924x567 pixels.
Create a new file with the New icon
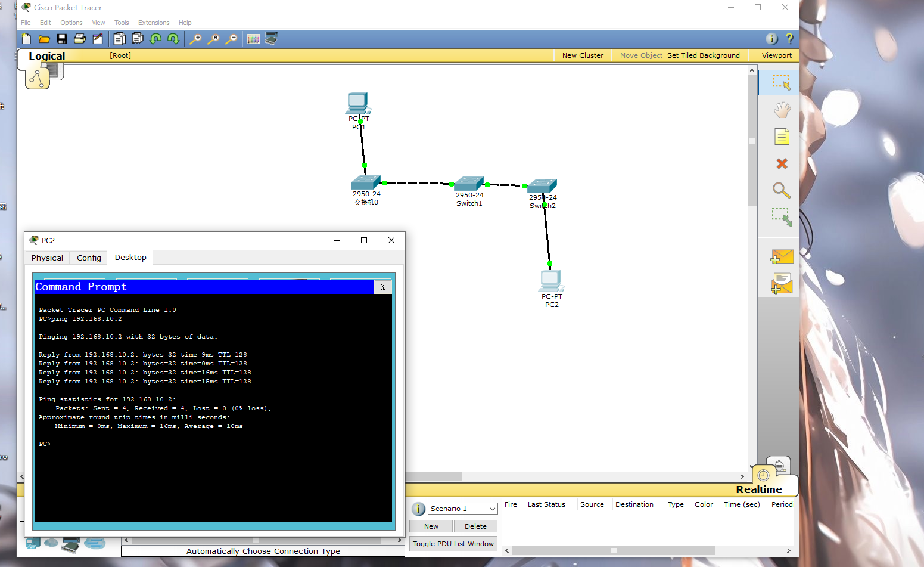tap(26, 39)
